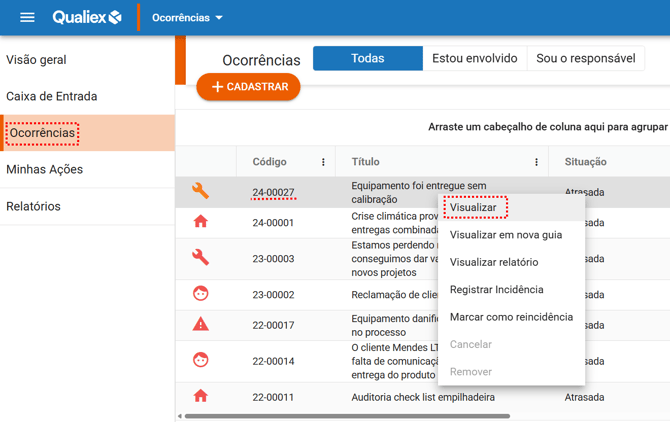
Task: Select Registrar Incidência option
Action: tap(497, 290)
